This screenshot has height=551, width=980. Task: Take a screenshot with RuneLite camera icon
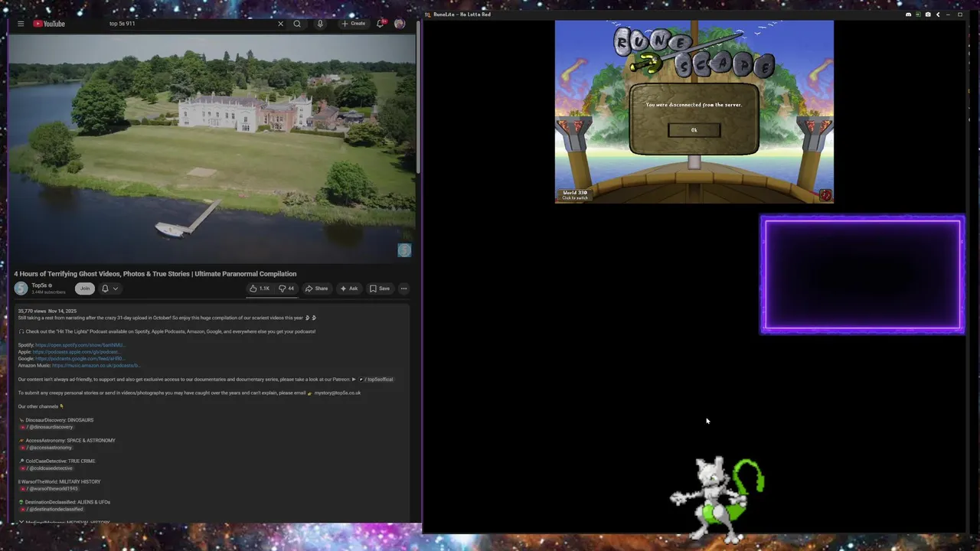coord(928,15)
